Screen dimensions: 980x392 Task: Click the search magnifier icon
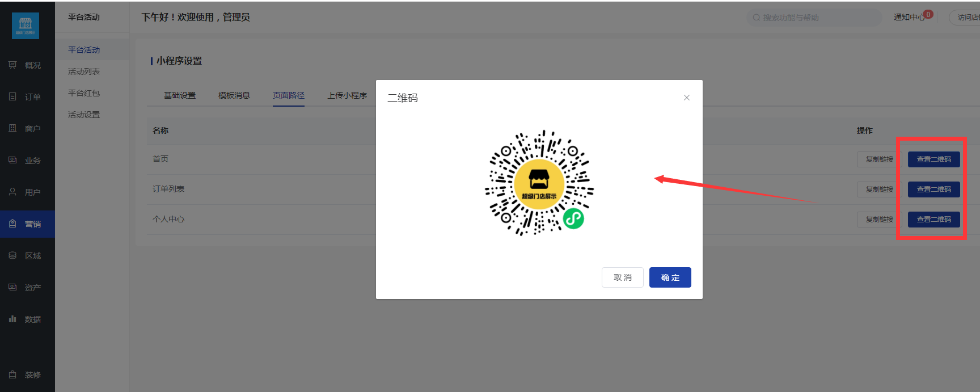pyautogui.click(x=757, y=18)
